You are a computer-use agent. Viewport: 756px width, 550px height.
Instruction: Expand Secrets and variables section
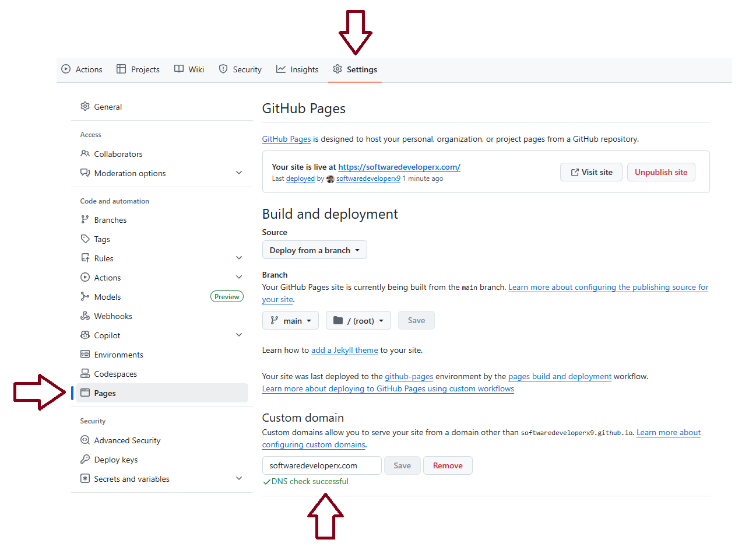239,479
